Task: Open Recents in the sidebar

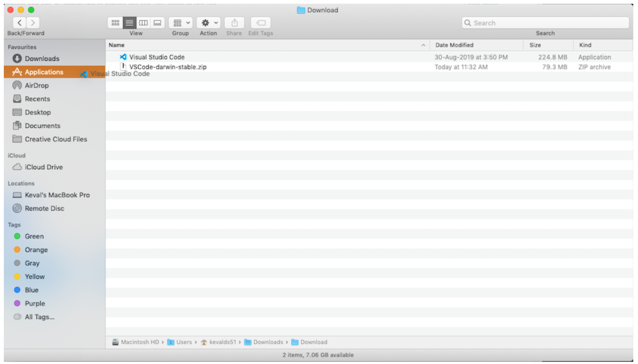Action: [55, 99]
